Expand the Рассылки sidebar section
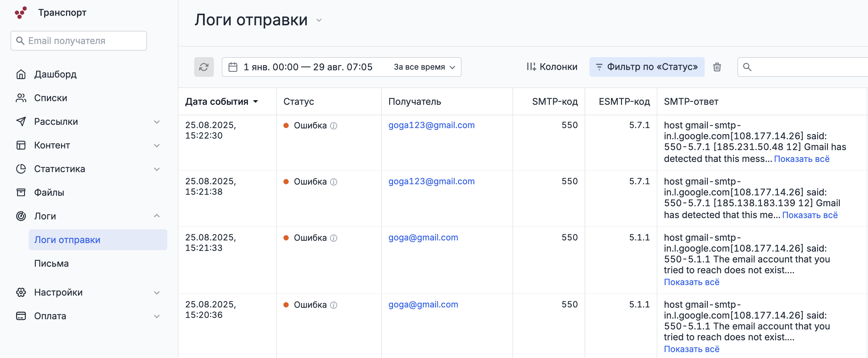Viewport: 868px width, 358px height. click(156, 122)
